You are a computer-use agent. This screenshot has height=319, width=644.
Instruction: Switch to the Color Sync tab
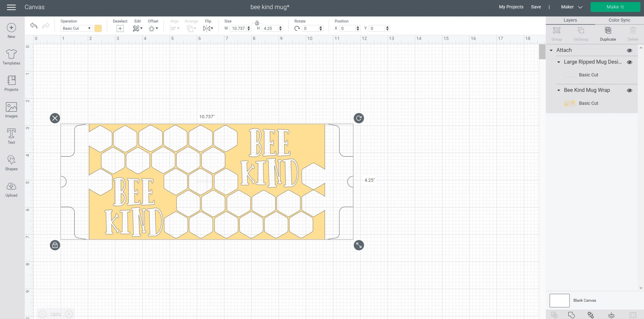(x=619, y=20)
